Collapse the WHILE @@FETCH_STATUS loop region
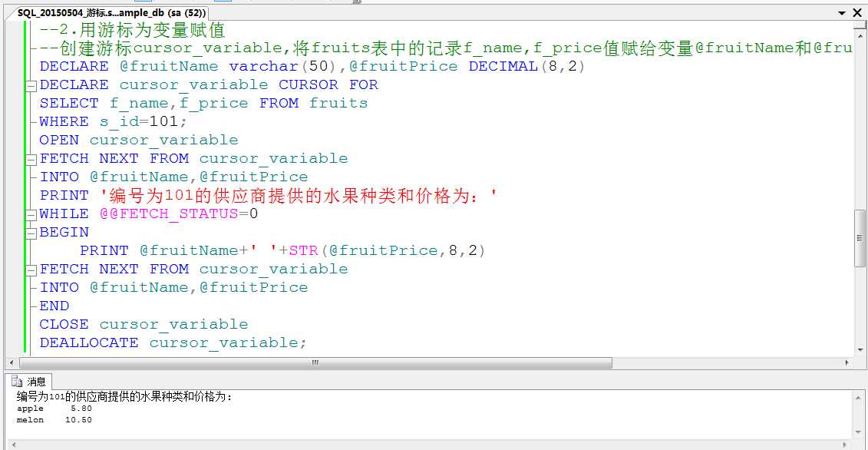The image size is (868, 450). coord(31,213)
